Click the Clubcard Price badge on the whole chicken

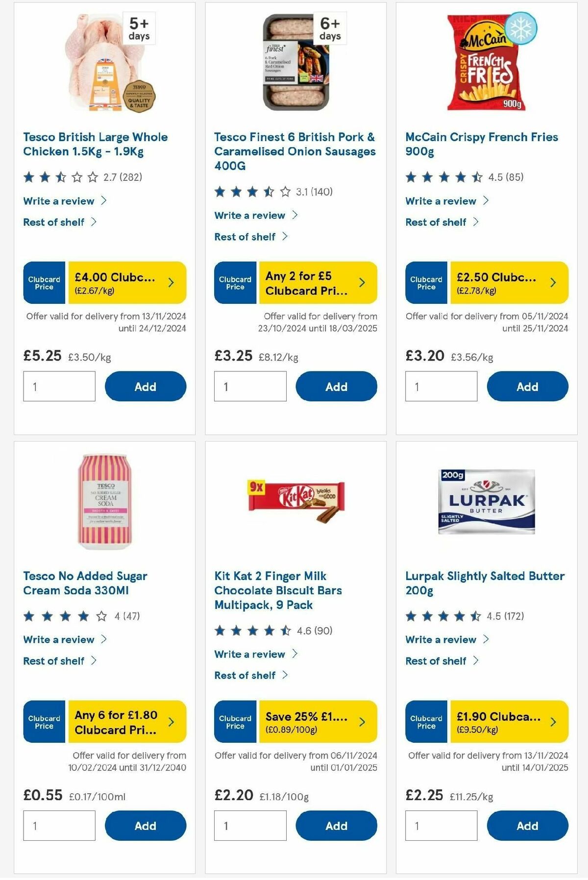pyautogui.click(x=44, y=282)
